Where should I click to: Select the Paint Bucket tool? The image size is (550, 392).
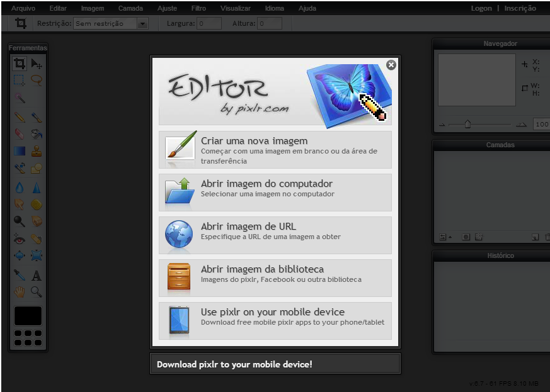[x=37, y=133]
